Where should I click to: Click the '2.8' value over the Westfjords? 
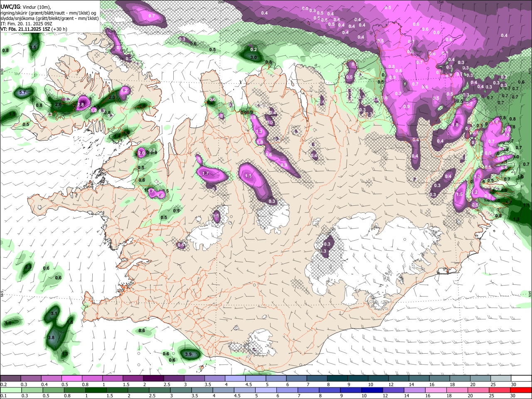click(81, 105)
